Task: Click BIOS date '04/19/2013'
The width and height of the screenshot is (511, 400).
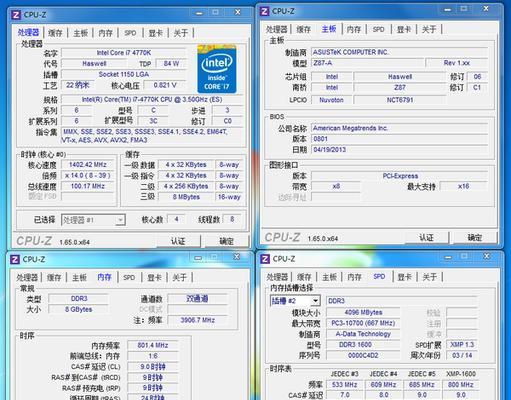Action: pos(399,149)
